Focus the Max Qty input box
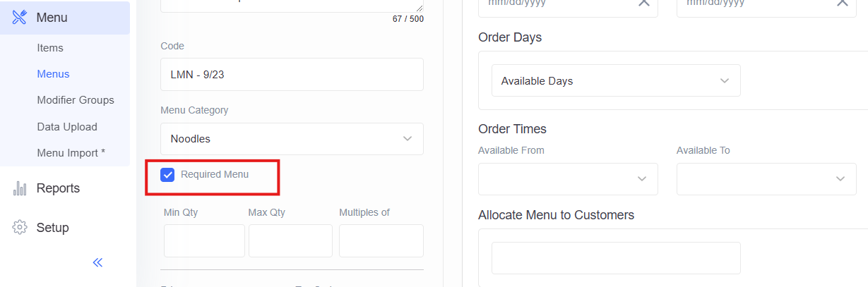The height and width of the screenshot is (287, 868). pos(290,240)
